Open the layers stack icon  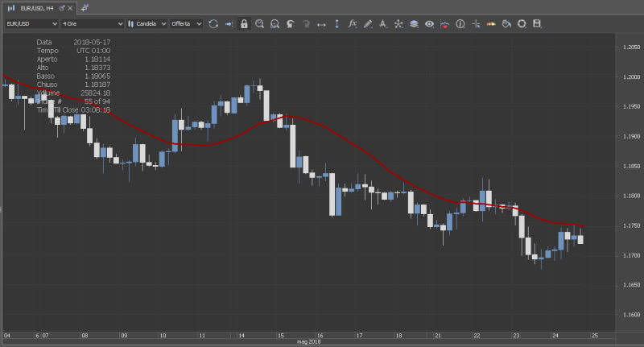click(413, 24)
